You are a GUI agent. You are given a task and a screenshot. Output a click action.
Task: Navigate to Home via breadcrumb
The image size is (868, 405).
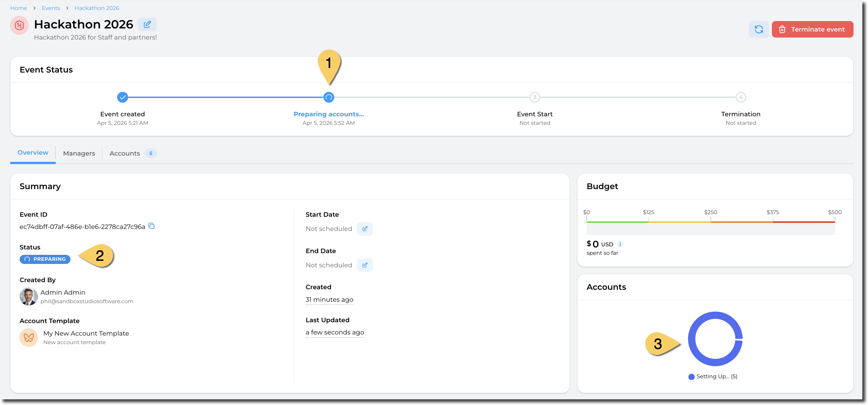18,8
